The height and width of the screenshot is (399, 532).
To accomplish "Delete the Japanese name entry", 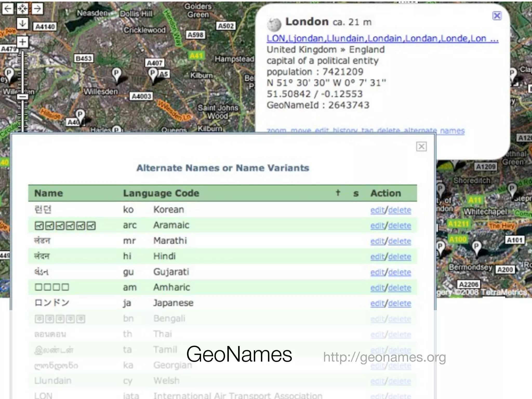I will pyautogui.click(x=400, y=303).
